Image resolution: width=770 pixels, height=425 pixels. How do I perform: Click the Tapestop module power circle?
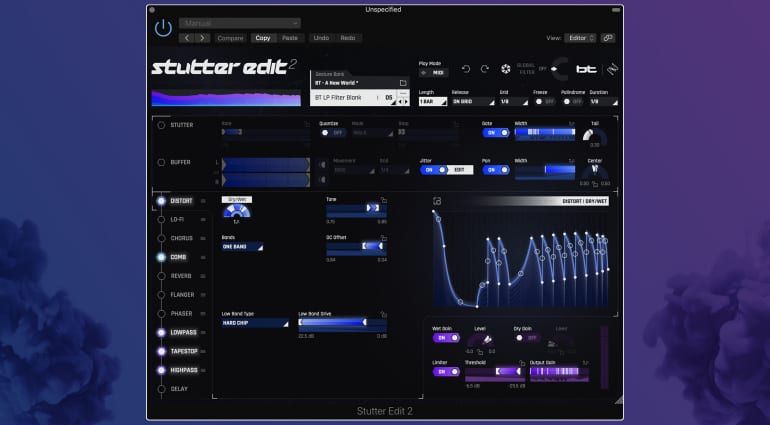(161, 351)
